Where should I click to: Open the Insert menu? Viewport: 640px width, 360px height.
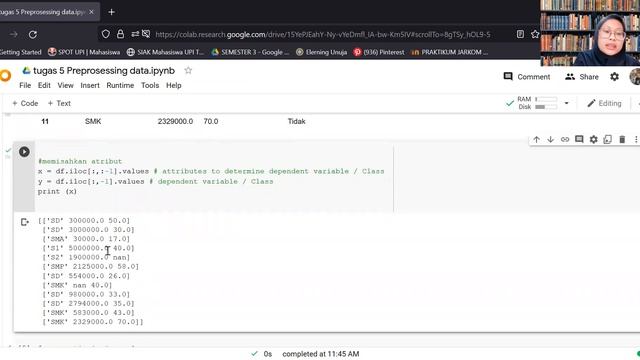tap(90, 85)
